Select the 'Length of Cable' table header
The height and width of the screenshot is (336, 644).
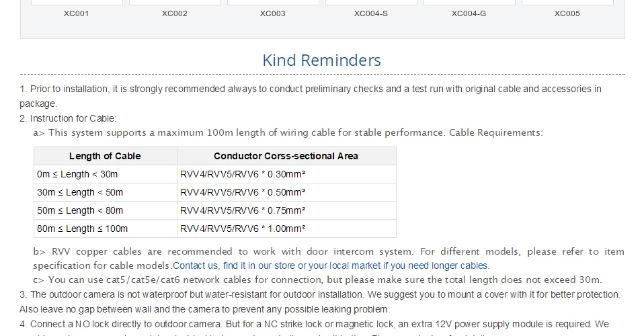105,156
